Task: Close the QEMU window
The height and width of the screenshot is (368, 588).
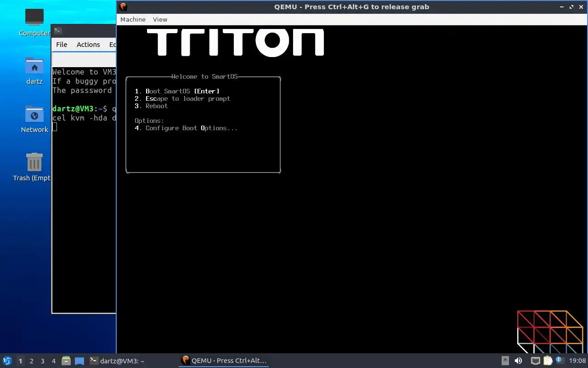Action: click(x=581, y=7)
